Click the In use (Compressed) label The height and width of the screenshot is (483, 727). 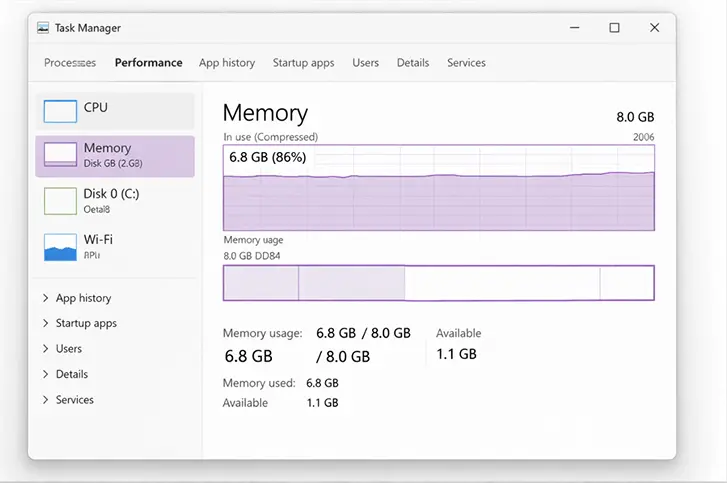(x=271, y=137)
